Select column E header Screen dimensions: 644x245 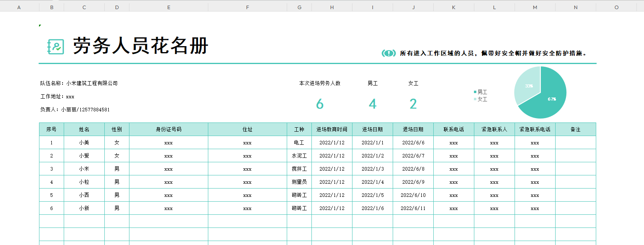click(x=168, y=7)
